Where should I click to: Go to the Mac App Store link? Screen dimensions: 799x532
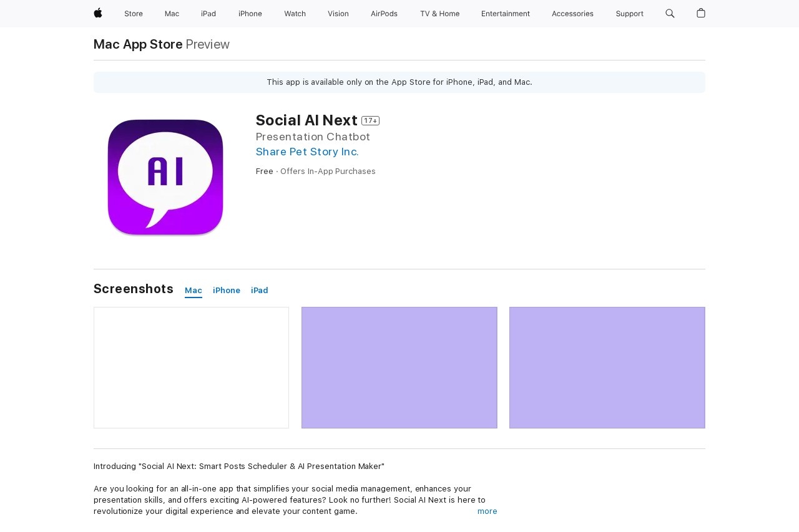pos(138,44)
